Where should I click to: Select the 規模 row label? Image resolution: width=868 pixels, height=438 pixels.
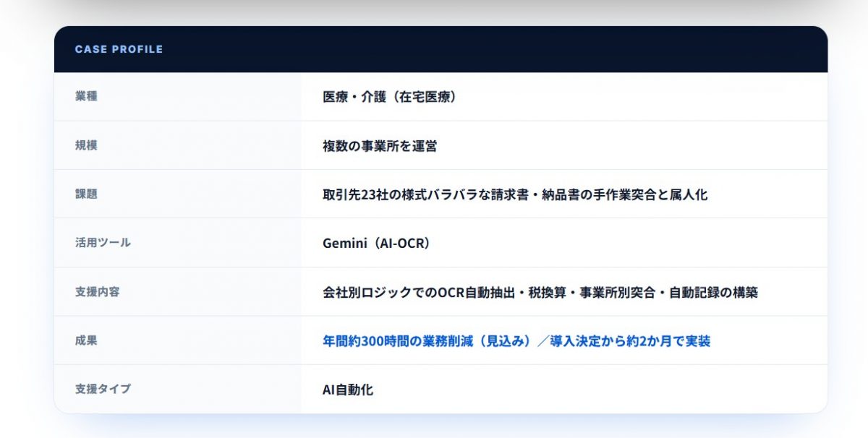(86, 145)
